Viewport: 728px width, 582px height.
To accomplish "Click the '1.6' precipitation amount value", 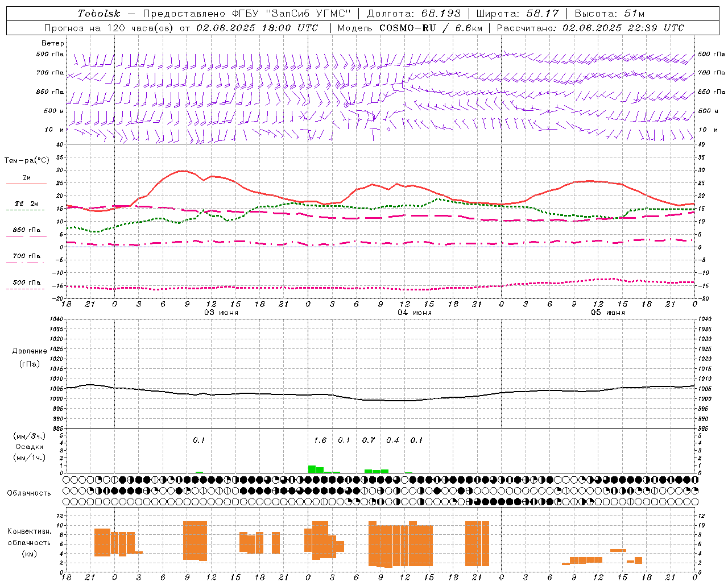I will (x=320, y=440).
